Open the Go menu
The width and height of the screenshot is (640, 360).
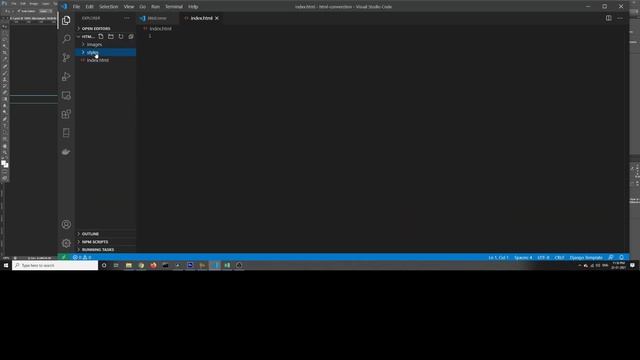click(x=142, y=7)
